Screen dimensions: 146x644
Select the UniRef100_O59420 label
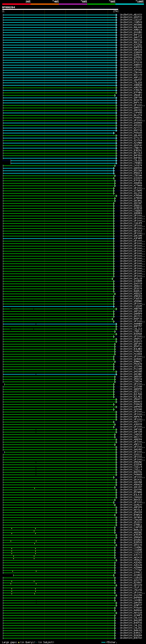pyautogui.click(x=131, y=560)
